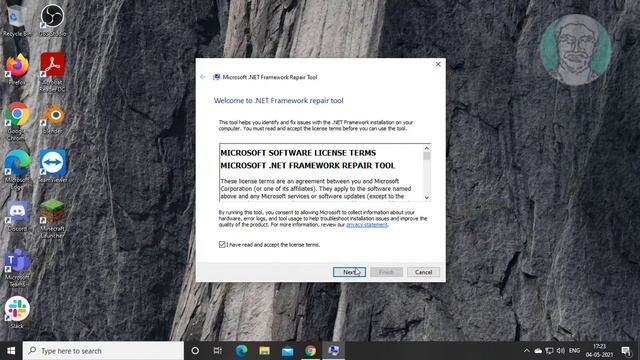The width and height of the screenshot is (640, 360).
Task: Click the Cortana circle taskbar icon
Action: [x=195, y=351]
